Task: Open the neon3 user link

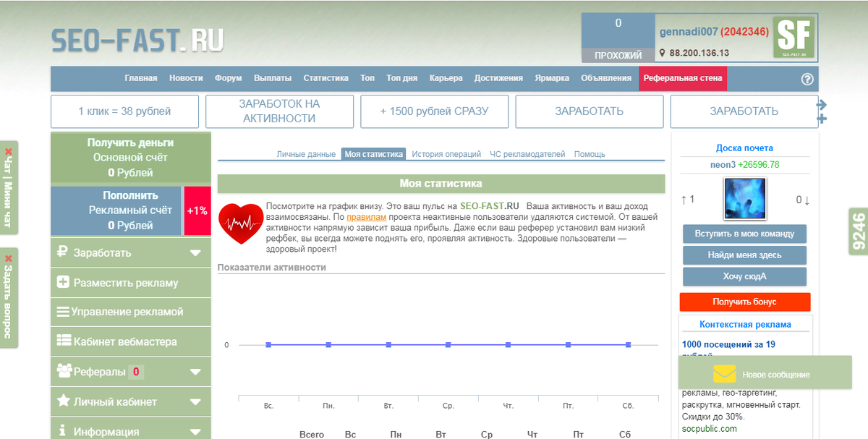Action: pos(723,164)
